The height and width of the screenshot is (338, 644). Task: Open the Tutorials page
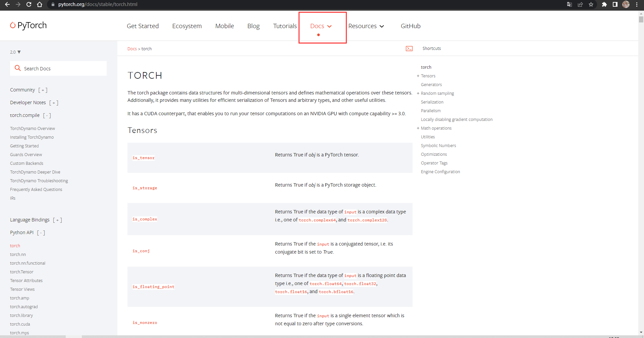(x=285, y=26)
